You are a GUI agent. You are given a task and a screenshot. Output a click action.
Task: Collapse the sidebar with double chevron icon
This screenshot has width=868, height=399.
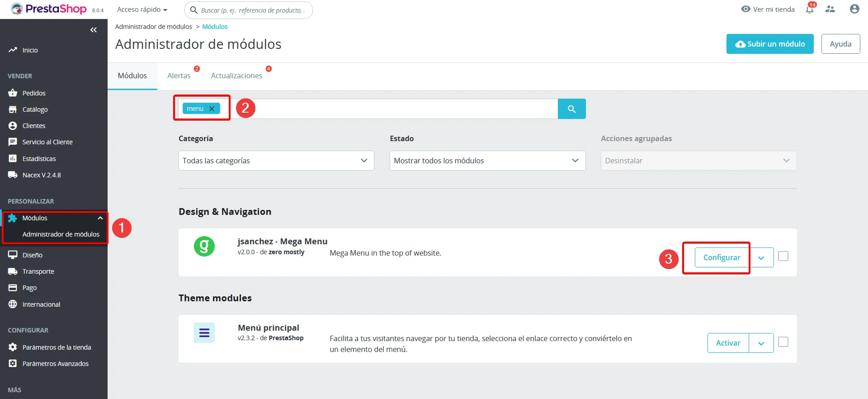click(x=94, y=30)
